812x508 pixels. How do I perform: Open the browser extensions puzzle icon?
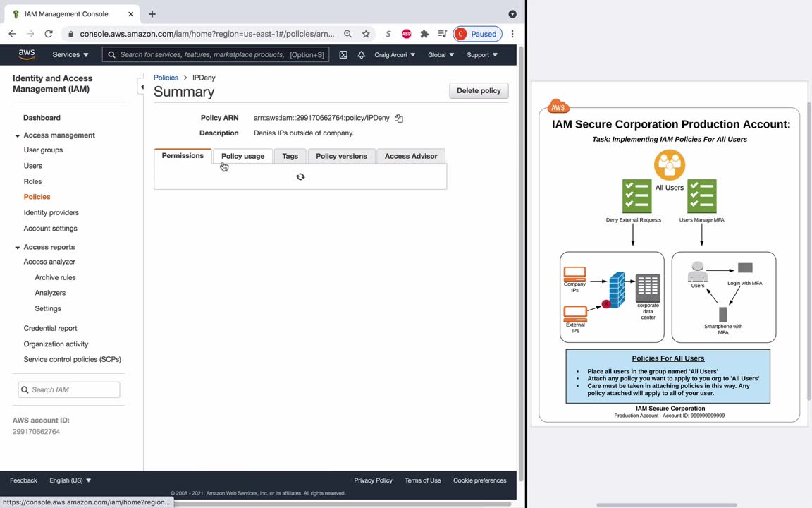point(424,34)
